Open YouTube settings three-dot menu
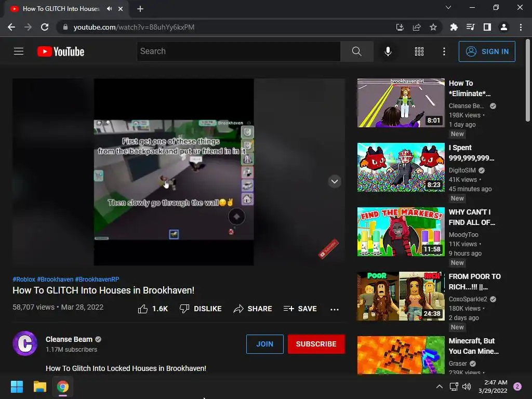Screen dimensions: 532x399 (x=444, y=51)
